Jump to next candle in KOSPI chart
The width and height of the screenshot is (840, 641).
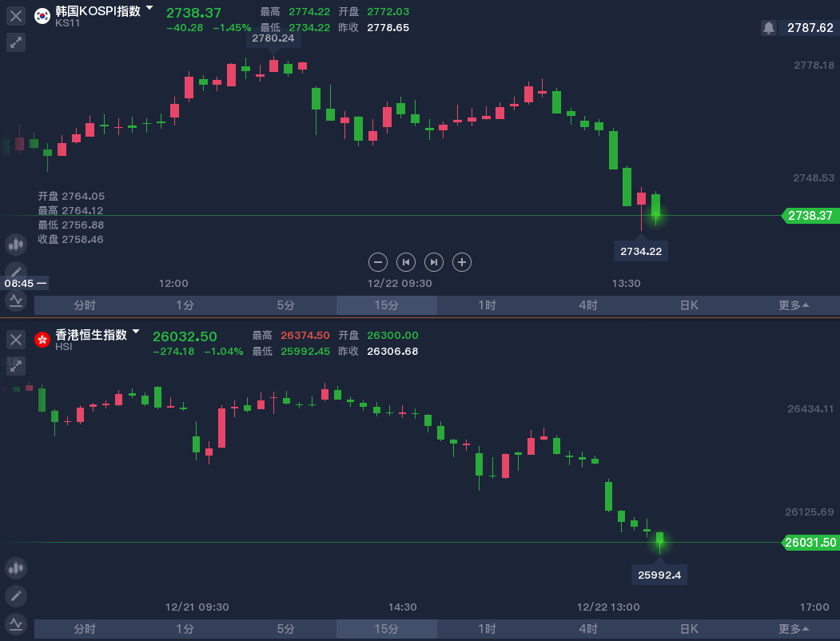click(x=434, y=262)
